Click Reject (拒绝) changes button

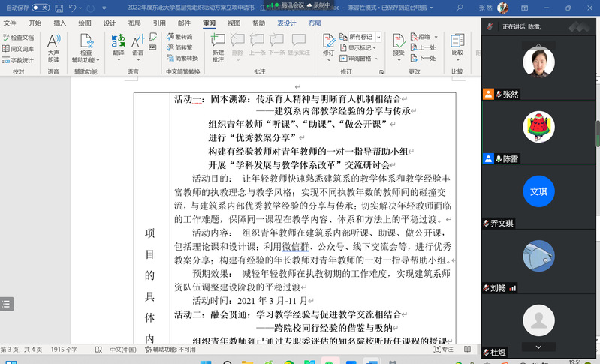point(426,37)
